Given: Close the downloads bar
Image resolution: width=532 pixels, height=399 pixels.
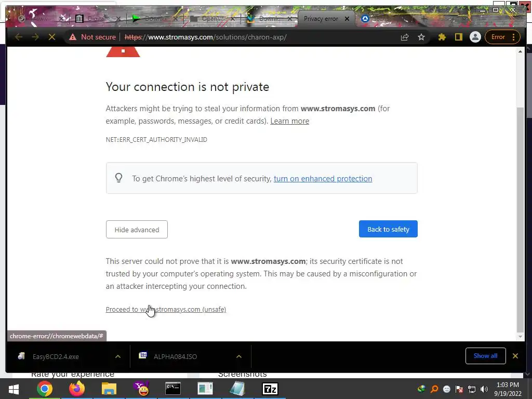Looking at the screenshot, I should point(515,355).
